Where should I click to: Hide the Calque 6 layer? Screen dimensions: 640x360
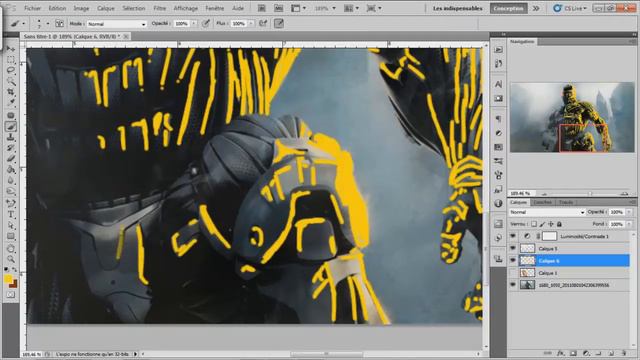tap(513, 260)
